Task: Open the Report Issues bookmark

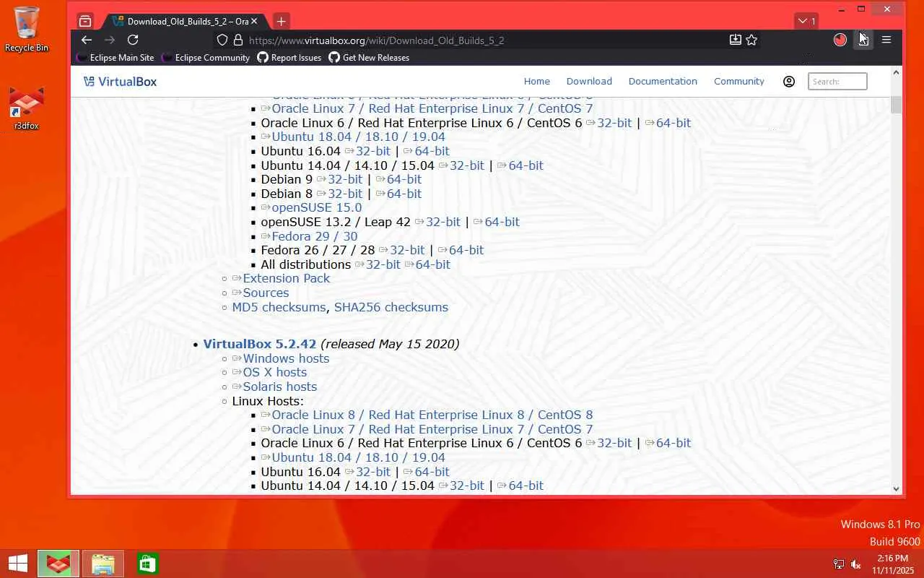Action: 289,58
